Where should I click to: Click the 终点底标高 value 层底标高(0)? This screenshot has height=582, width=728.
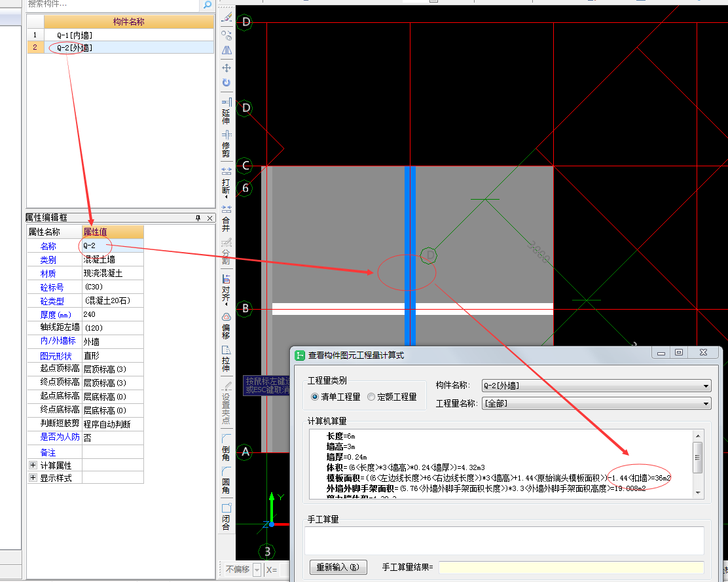[x=113, y=410]
